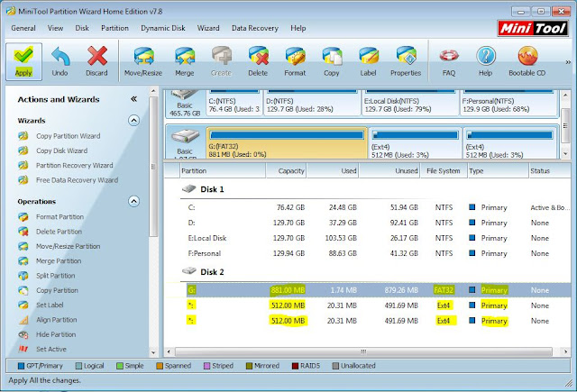Open the Wizard menu

(208, 28)
